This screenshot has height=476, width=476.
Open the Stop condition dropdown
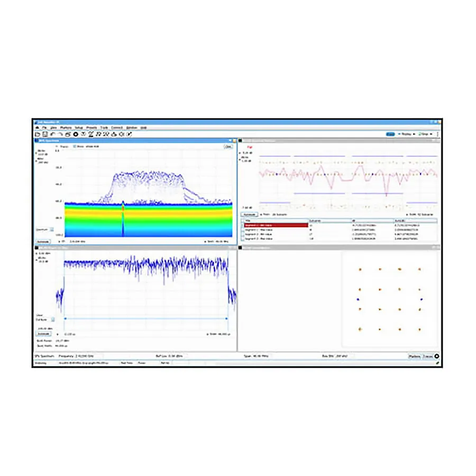point(431,134)
